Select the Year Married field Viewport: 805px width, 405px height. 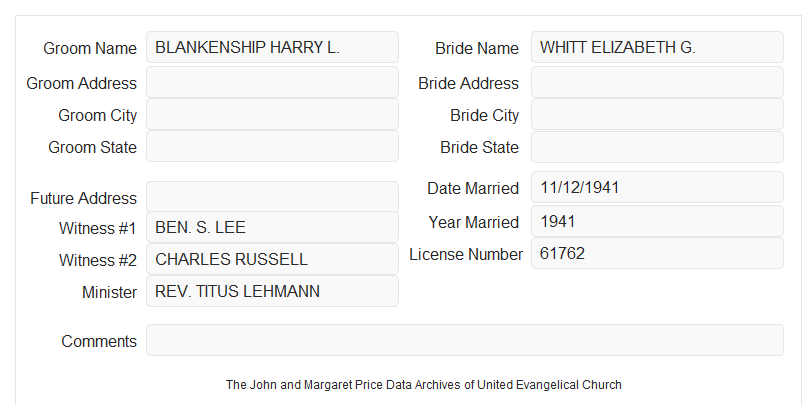657,221
